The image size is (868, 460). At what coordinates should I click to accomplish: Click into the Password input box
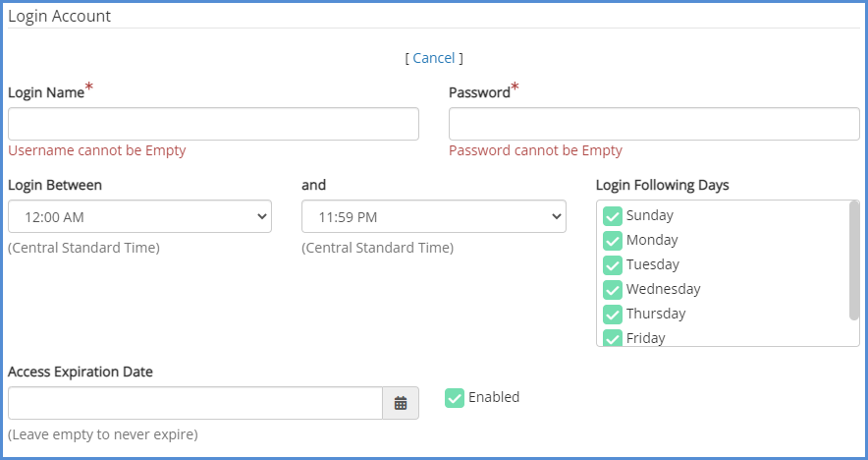tap(654, 124)
